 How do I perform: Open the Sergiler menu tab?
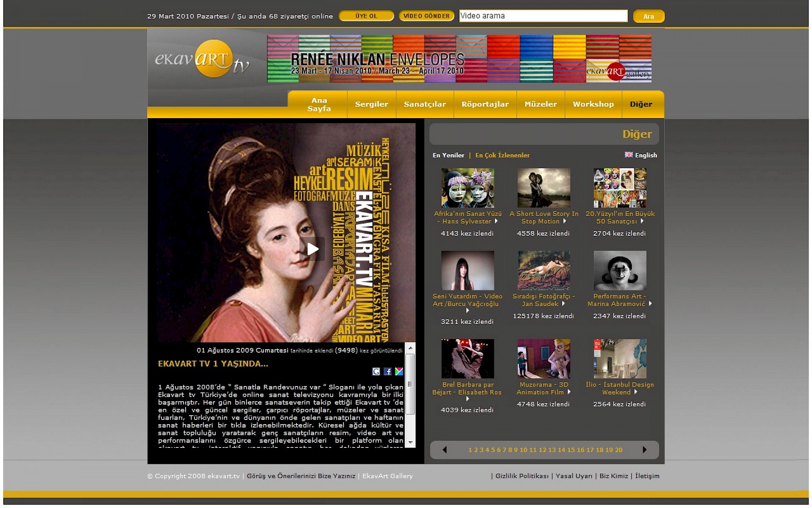pos(371,104)
